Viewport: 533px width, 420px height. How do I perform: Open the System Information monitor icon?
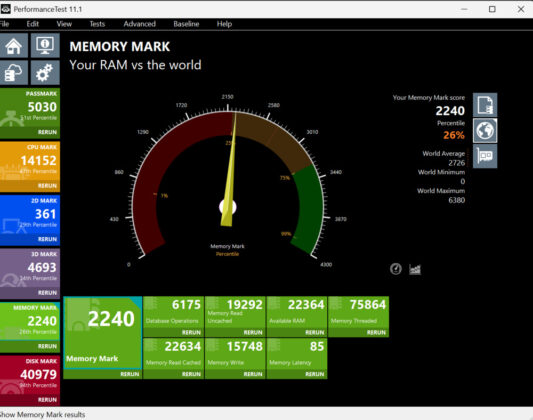[x=45, y=46]
